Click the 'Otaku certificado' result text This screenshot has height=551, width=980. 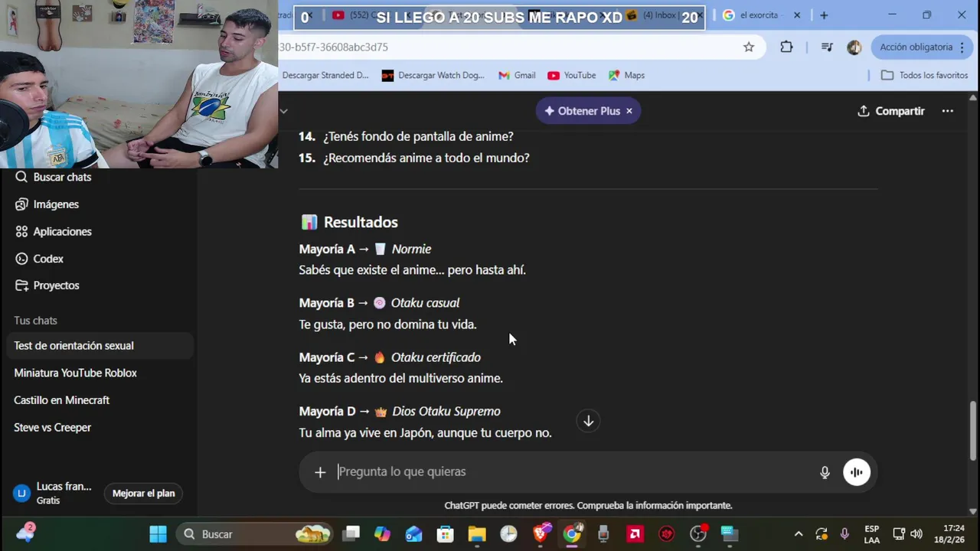coord(436,357)
